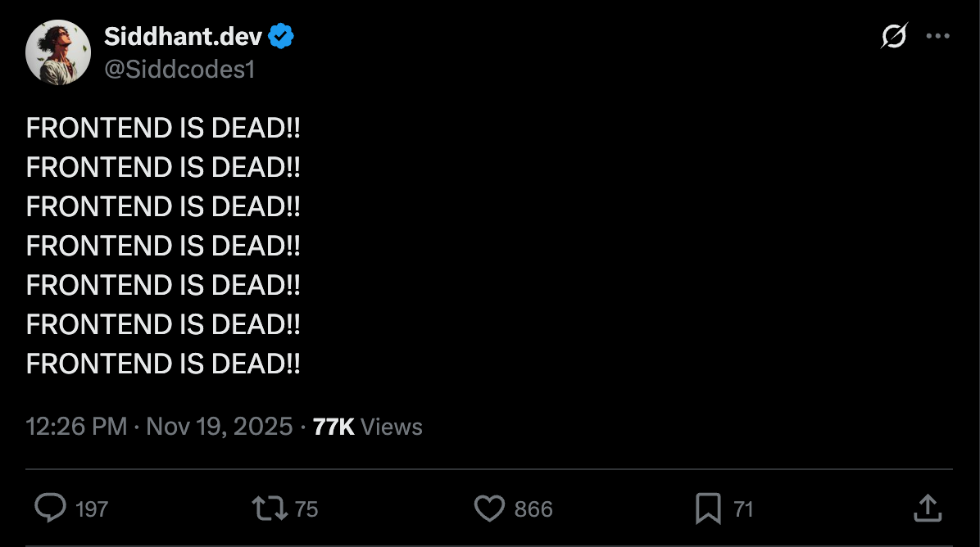View the 77K Views analytics
This screenshot has height=547, width=980.
point(368,427)
